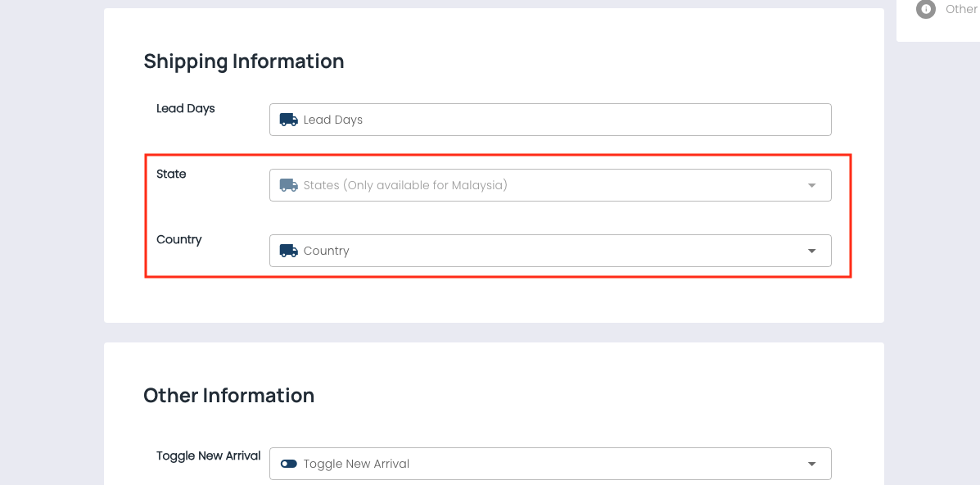
Task: Click the Toggle New Arrival field label
Action: pyautogui.click(x=209, y=456)
